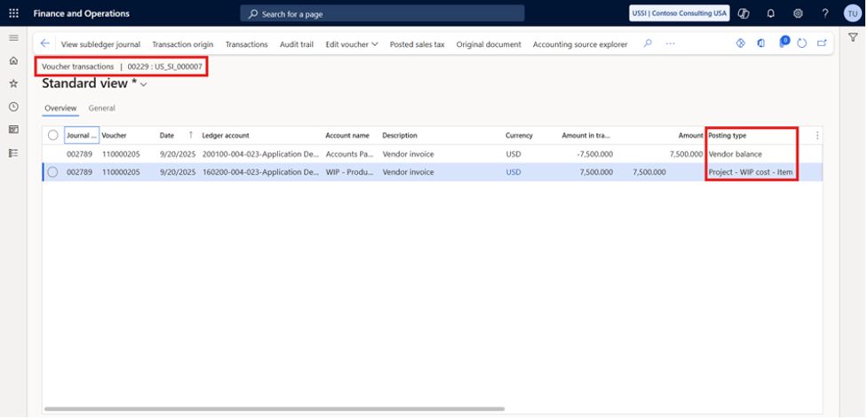Click Transaction origin

tap(183, 44)
